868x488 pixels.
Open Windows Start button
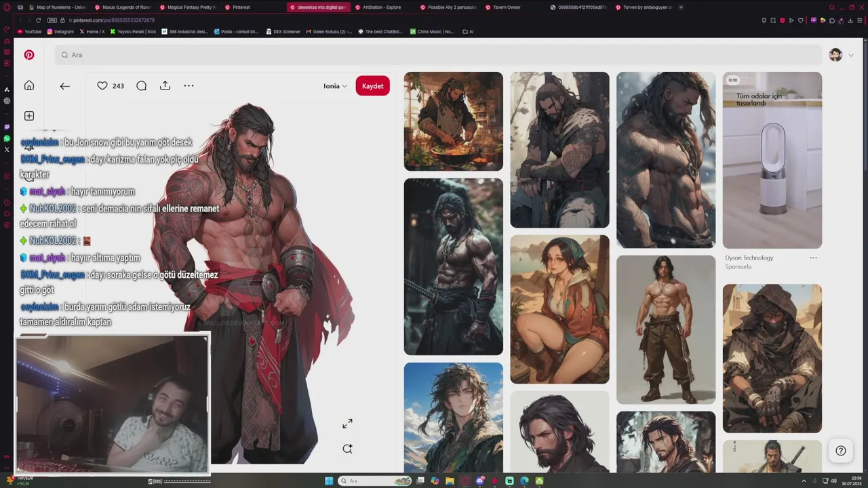pyautogui.click(x=329, y=481)
